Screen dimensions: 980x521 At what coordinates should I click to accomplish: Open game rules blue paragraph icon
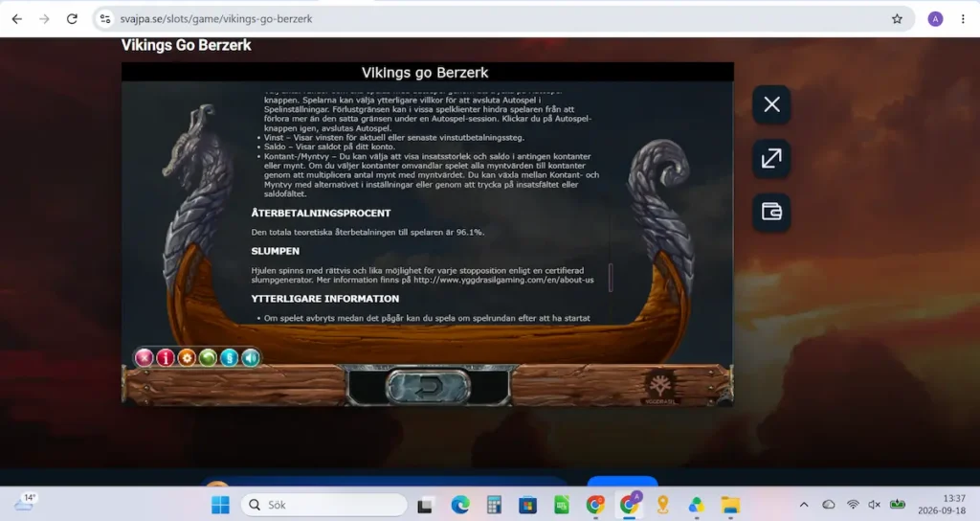230,358
